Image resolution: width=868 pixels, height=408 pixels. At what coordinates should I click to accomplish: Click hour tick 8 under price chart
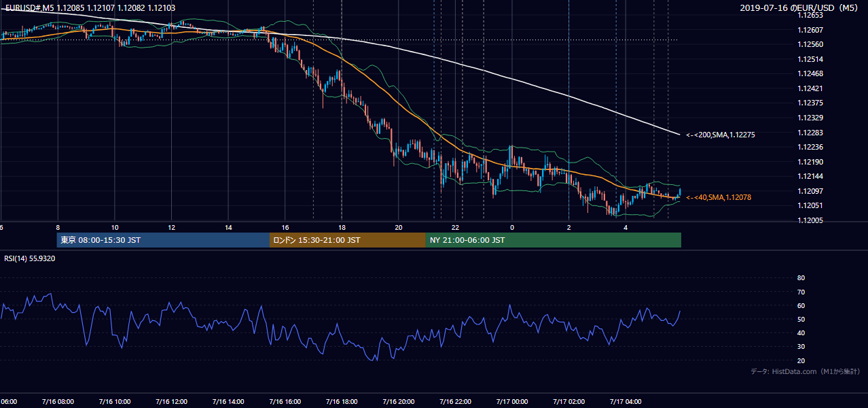pos(58,228)
